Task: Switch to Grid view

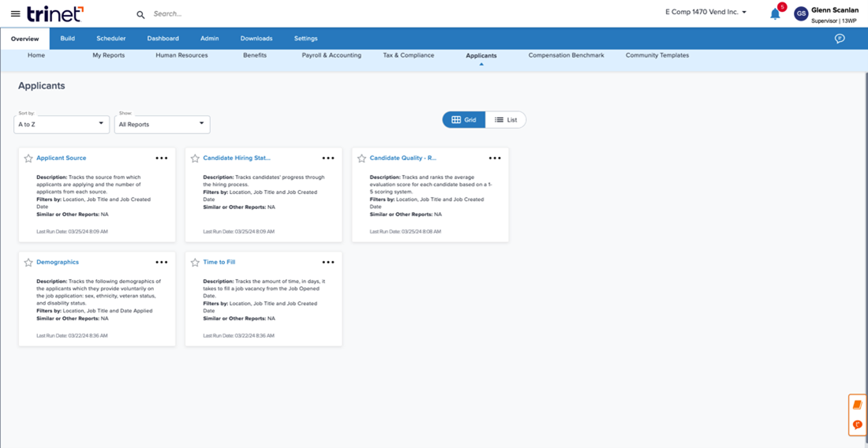Action: (x=464, y=119)
